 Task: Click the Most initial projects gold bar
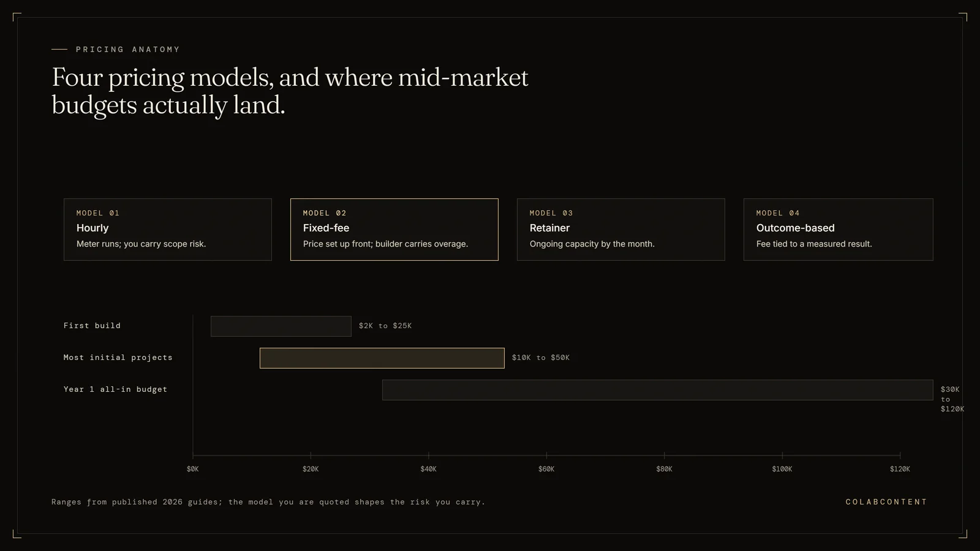pyautogui.click(x=382, y=358)
